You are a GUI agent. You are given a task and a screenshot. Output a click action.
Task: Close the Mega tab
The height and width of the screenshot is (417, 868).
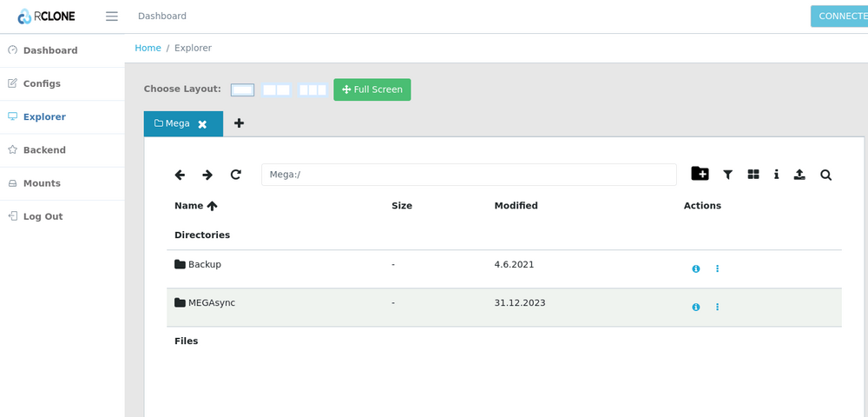[202, 124]
